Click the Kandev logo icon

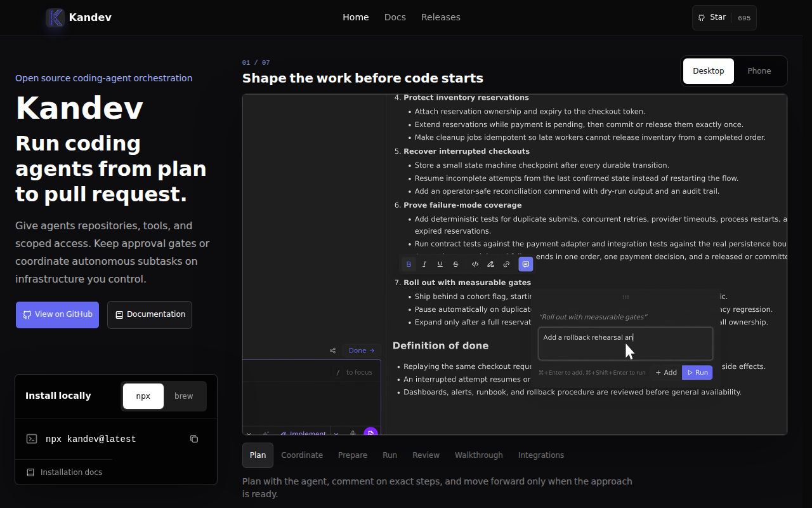56,18
